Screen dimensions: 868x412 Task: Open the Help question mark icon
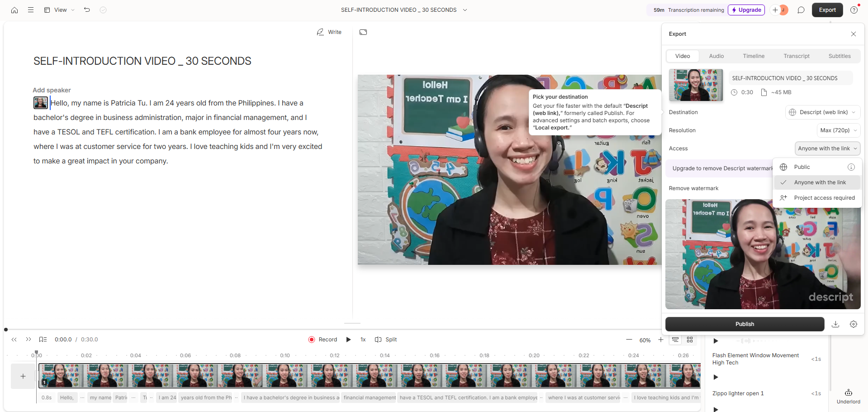click(x=854, y=10)
